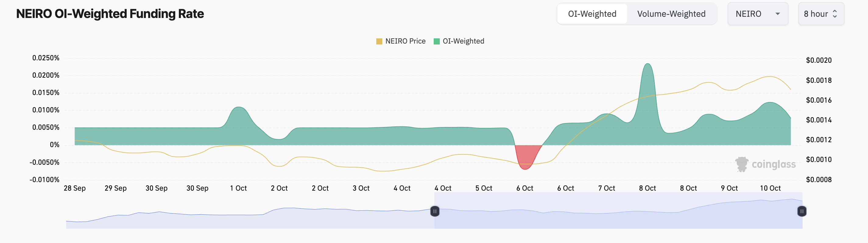The height and width of the screenshot is (243, 868).
Task: Click the NEIRO dropdown chevron arrow
Action: (778, 14)
